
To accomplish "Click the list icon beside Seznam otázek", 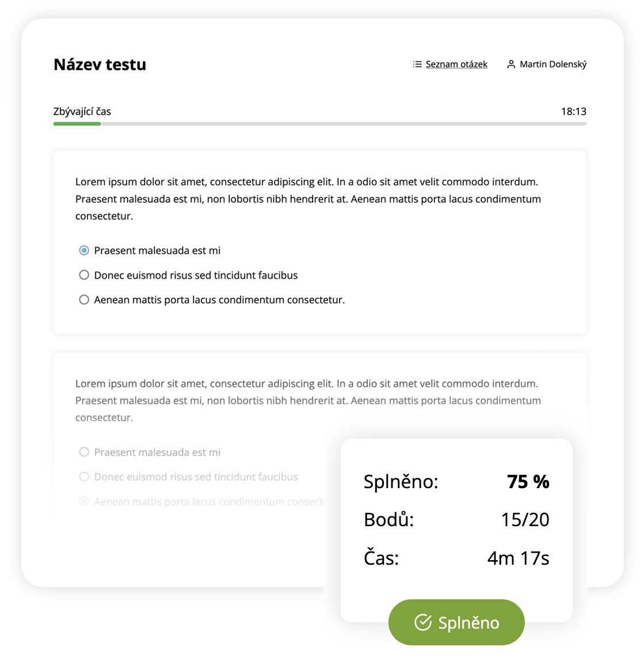I will click(417, 64).
